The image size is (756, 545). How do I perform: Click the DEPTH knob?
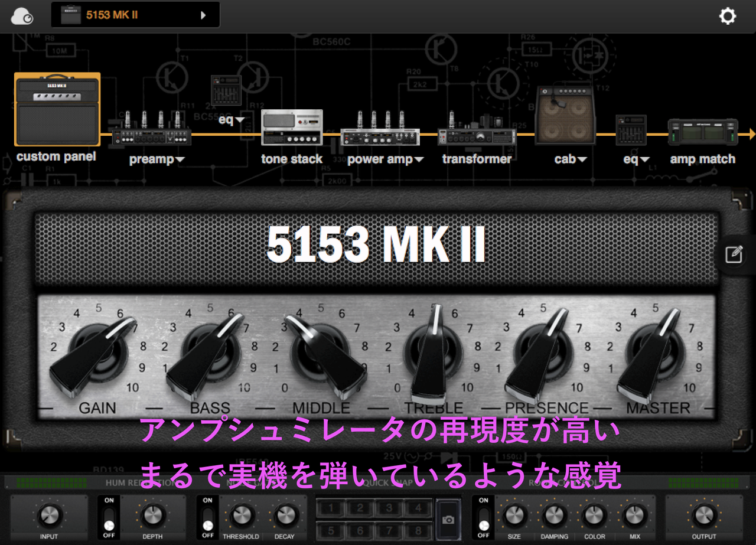(x=152, y=515)
